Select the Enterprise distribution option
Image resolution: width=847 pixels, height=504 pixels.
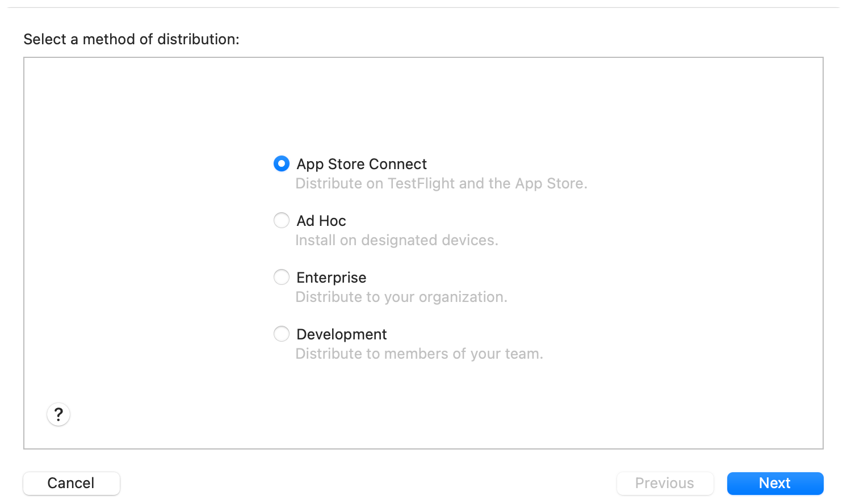pyautogui.click(x=282, y=277)
